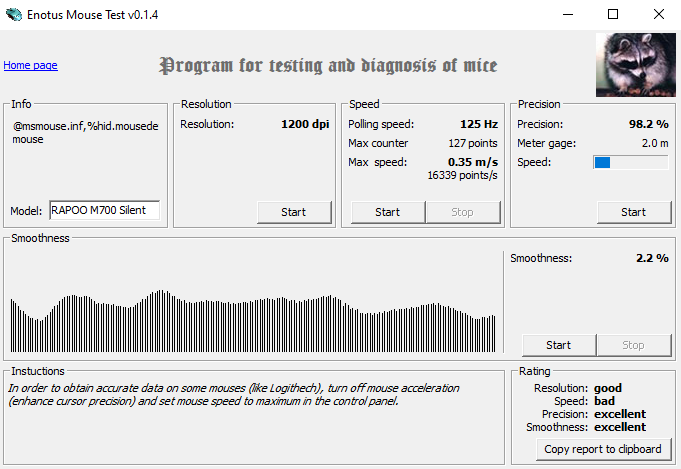Start the Resolution test
This screenshot has height=469, width=681.
click(x=294, y=212)
